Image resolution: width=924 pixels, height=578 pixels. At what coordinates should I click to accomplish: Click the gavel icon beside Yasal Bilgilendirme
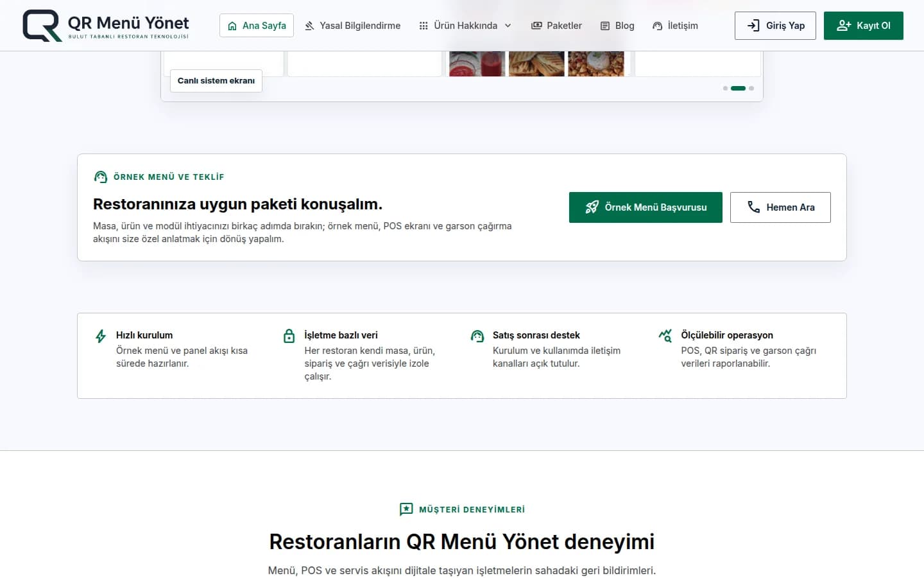point(309,26)
